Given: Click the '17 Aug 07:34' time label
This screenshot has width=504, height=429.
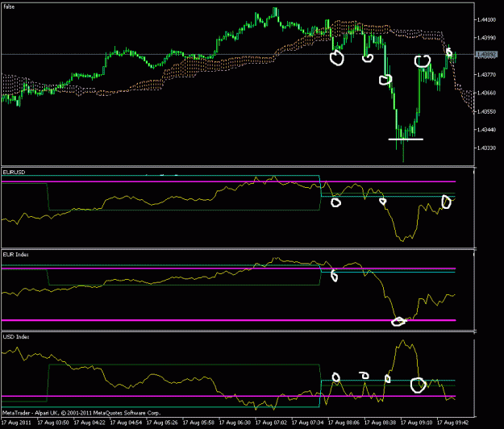Looking at the screenshot, I should pos(307,423).
